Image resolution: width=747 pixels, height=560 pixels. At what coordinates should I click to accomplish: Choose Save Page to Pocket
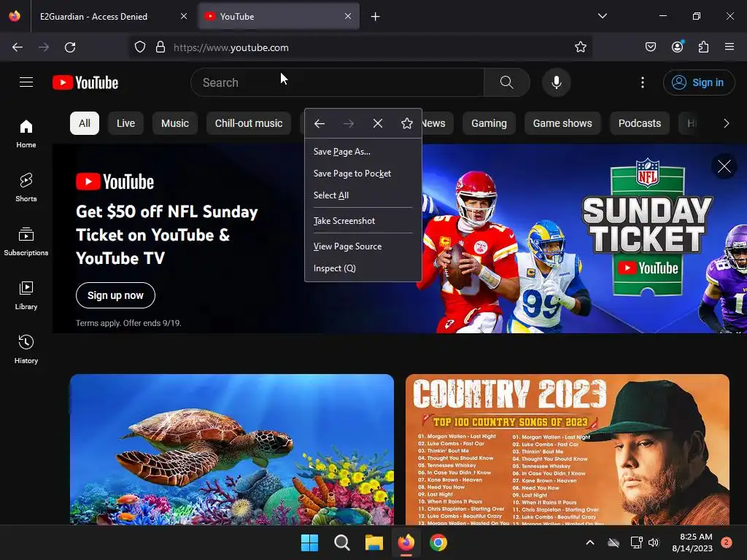pyautogui.click(x=363, y=174)
